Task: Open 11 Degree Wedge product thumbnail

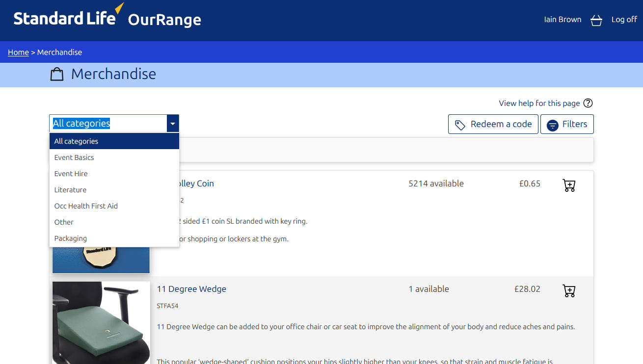Action: [101, 322]
